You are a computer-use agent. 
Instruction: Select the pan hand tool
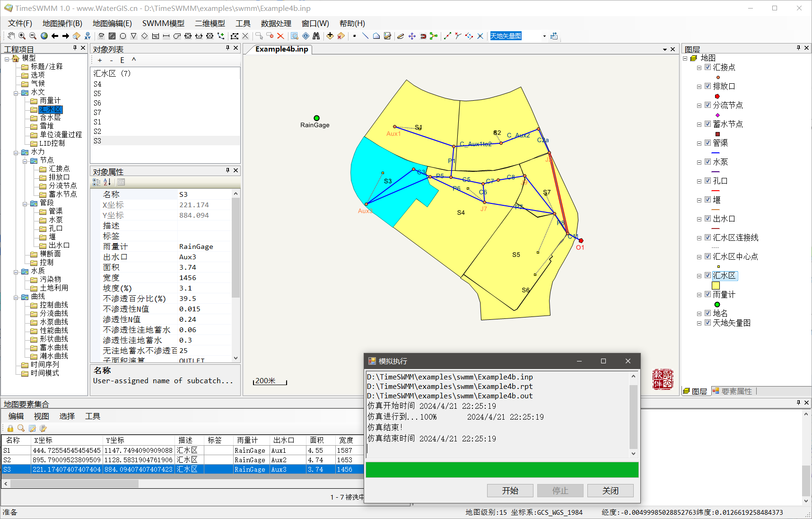(x=11, y=36)
